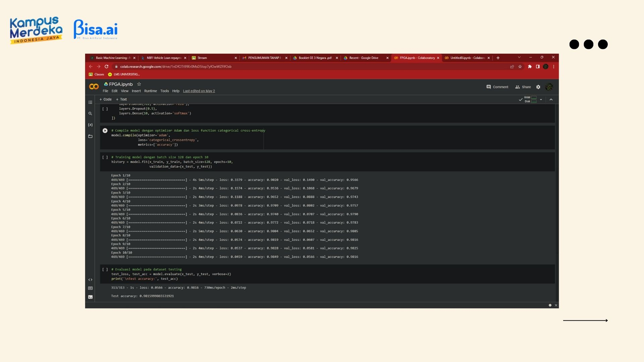The width and height of the screenshot is (644, 362).
Task: Collapse the Colab header with chevron
Action: pyautogui.click(x=551, y=100)
